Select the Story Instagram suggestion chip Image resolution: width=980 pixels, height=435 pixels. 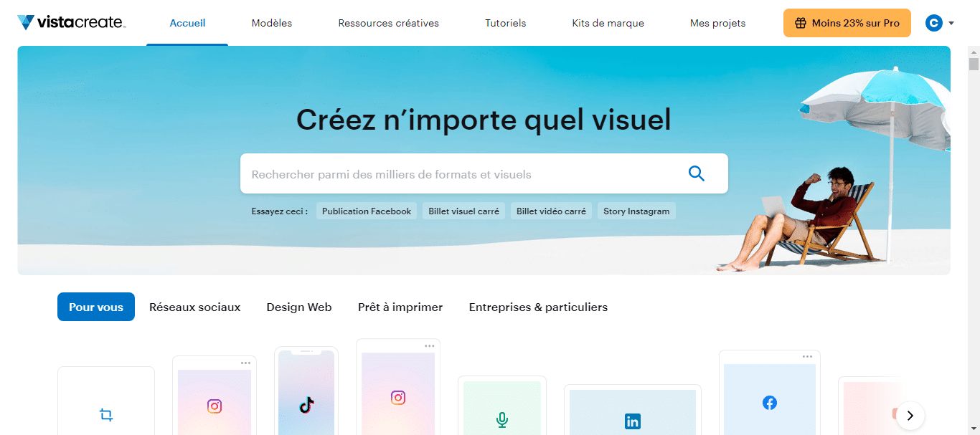coord(636,210)
